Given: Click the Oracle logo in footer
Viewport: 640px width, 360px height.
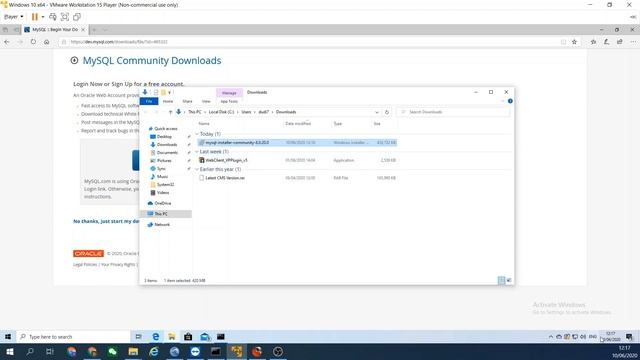Looking at the screenshot, I should click(x=89, y=253).
